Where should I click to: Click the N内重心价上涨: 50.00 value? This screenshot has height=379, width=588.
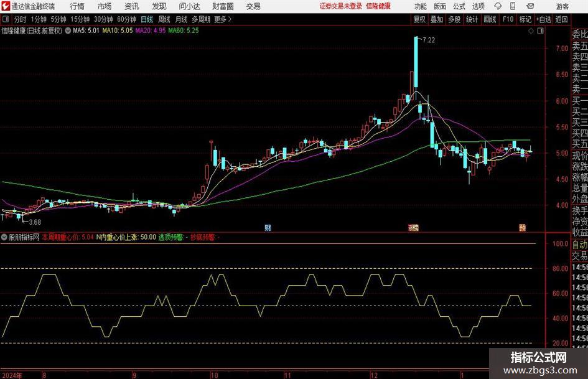[126, 237]
